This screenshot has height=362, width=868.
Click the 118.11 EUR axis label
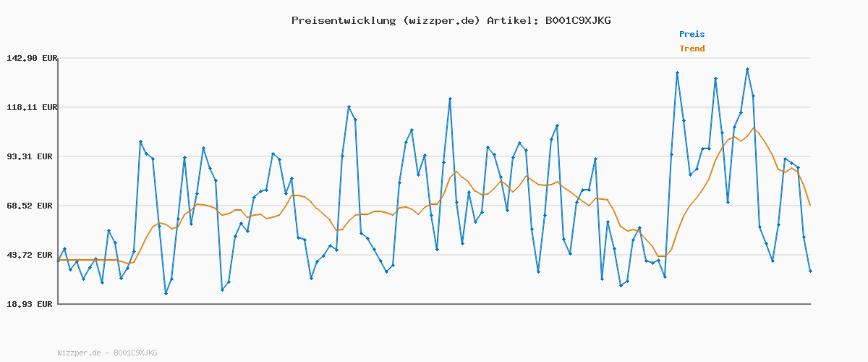pyautogui.click(x=30, y=107)
